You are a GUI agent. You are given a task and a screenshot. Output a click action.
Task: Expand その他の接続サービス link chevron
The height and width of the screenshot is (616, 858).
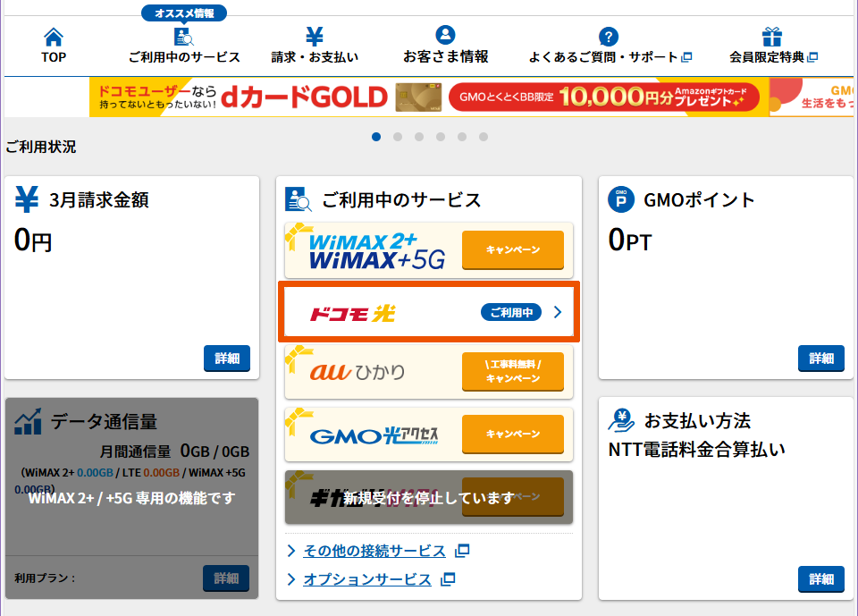click(x=291, y=550)
